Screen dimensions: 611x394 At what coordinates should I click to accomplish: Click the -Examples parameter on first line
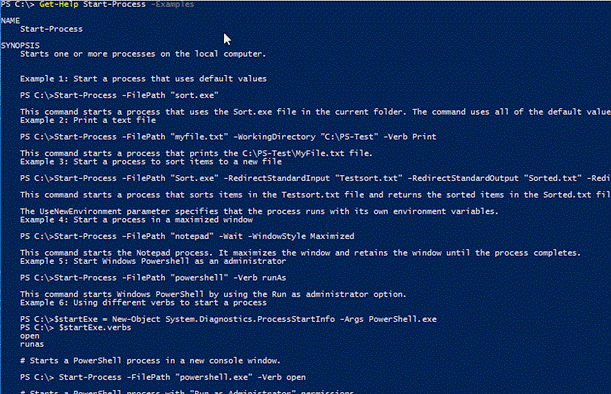[172, 5]
